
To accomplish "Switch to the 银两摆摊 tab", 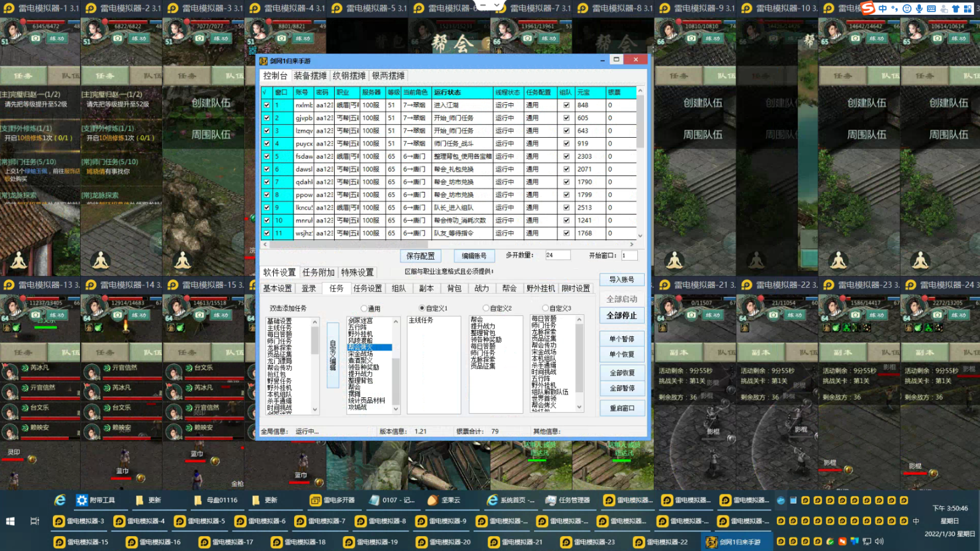I will [388, 76].
